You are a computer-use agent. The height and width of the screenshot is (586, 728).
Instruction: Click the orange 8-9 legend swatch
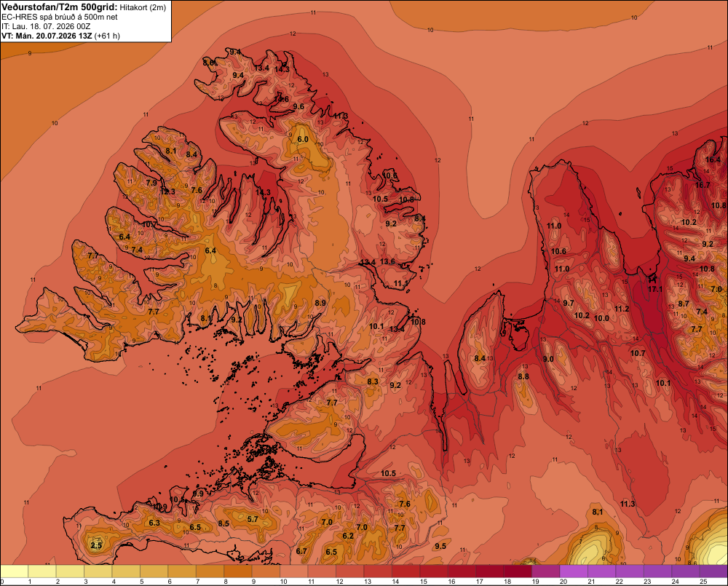pyautogui.click(x=238, y=571)
